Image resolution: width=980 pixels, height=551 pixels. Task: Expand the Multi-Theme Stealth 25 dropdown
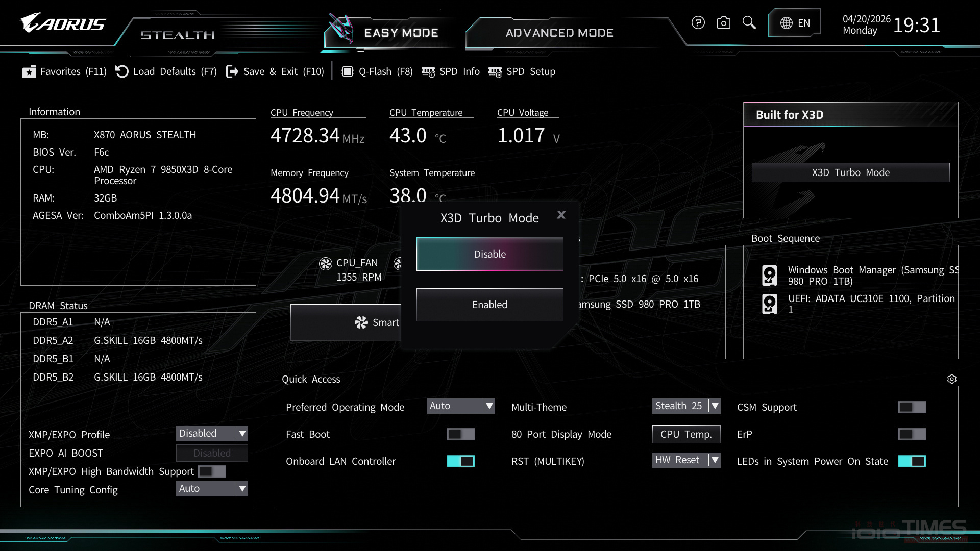(x=686, y=406)
